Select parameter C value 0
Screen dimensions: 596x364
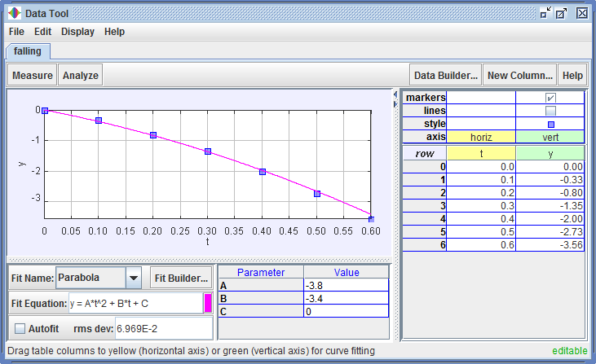point(346,311)
